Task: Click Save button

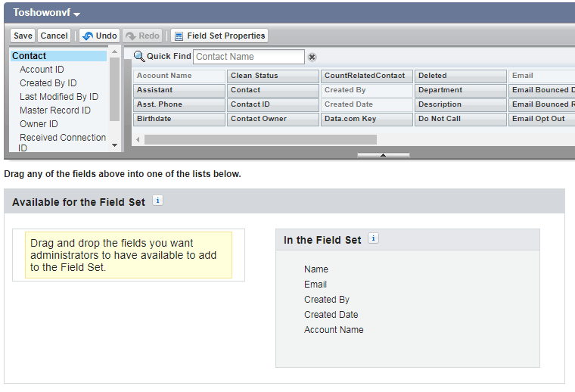Action: (x=23, y=36)
